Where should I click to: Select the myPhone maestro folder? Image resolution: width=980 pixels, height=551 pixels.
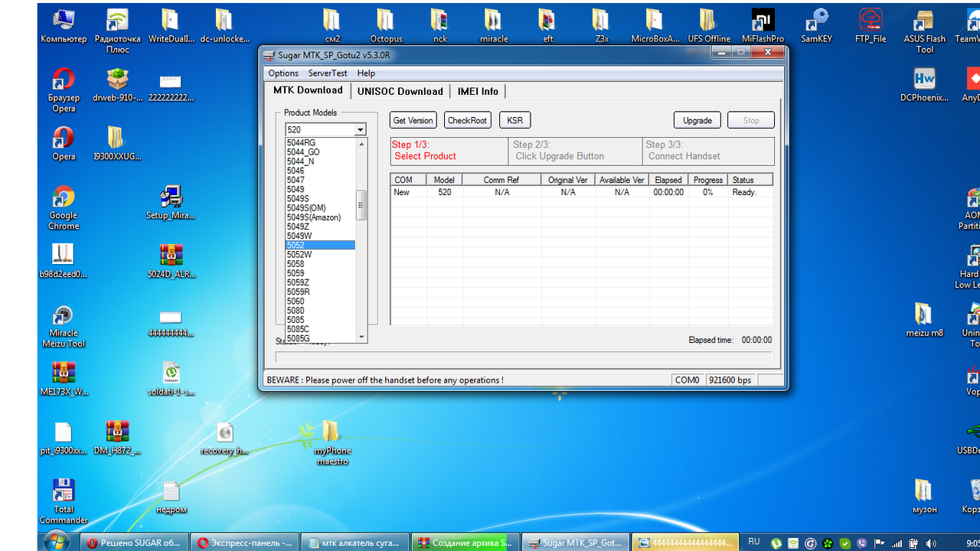(x=332, y=442)
